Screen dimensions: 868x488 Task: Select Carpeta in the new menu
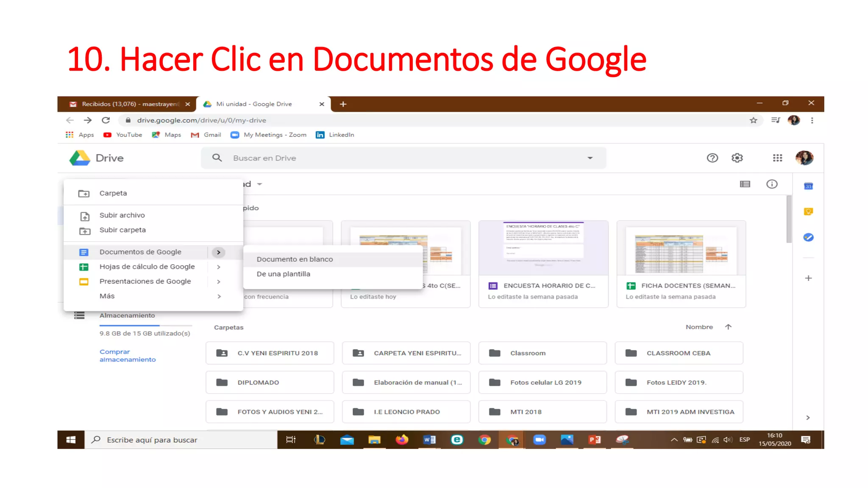[x=153, y=193]
